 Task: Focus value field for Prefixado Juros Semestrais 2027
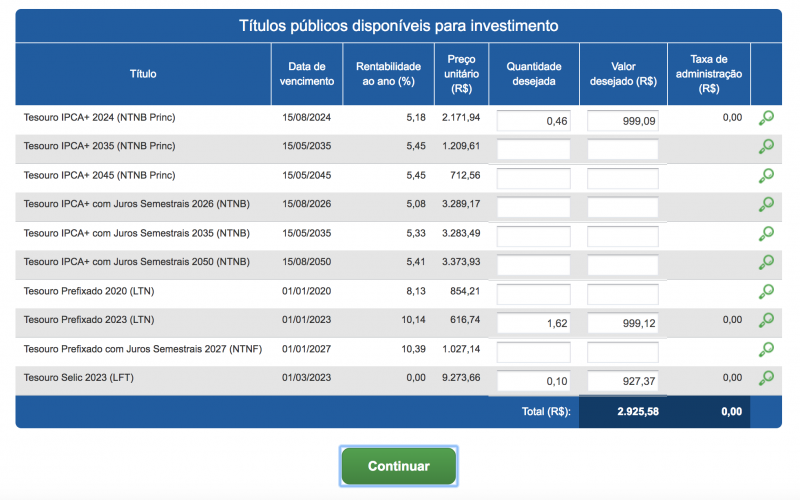click(x=623, y=353)
